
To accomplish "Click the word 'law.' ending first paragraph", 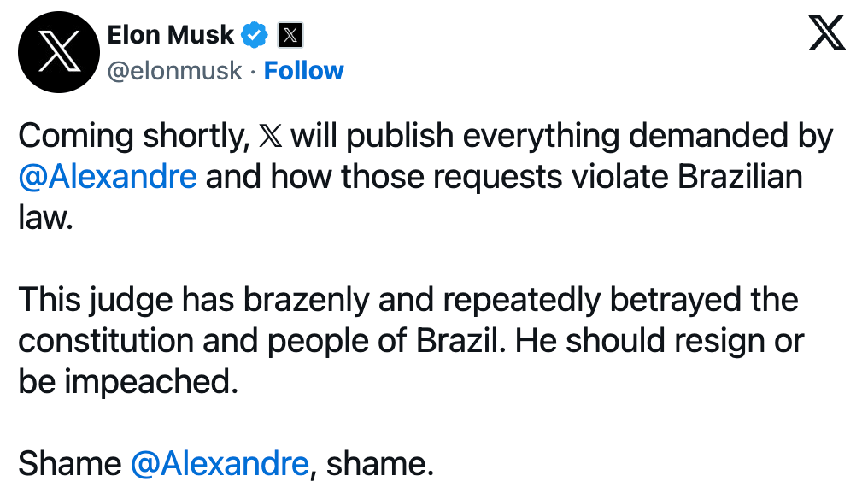I will click(x=46, y=218).
